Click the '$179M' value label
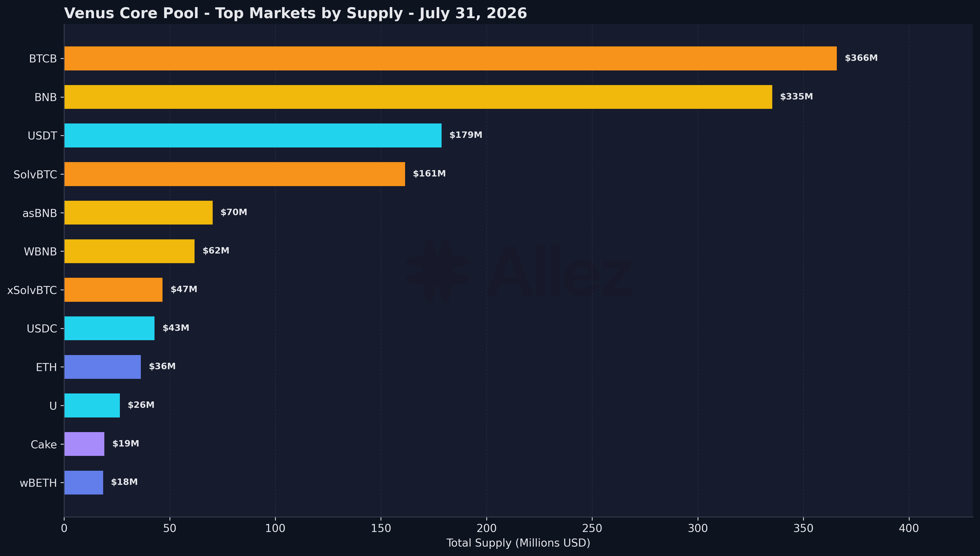 click(x=466, y=135)
